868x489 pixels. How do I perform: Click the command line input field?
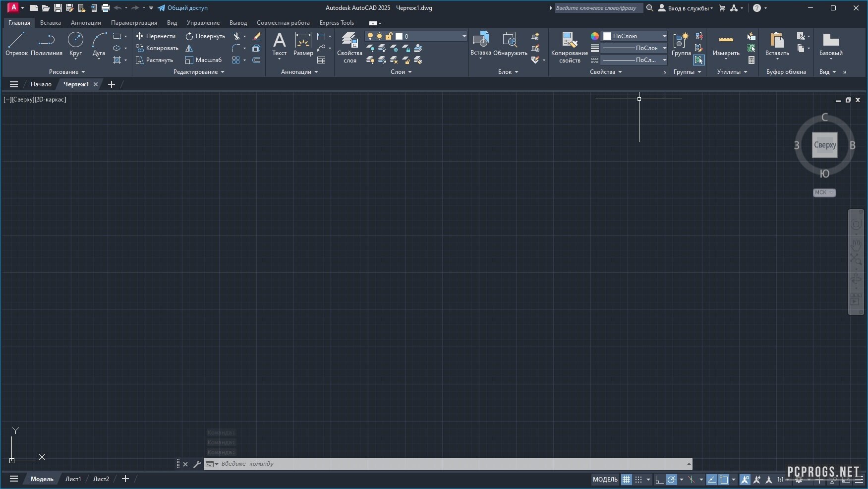point(446,464)
